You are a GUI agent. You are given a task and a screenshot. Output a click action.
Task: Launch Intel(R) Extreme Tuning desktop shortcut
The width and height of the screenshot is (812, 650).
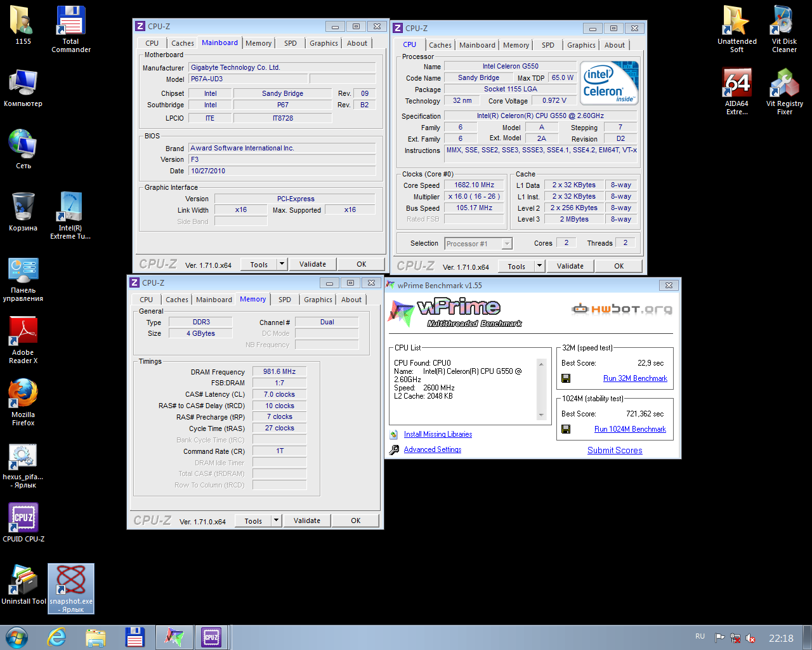[x=70, y=216]
